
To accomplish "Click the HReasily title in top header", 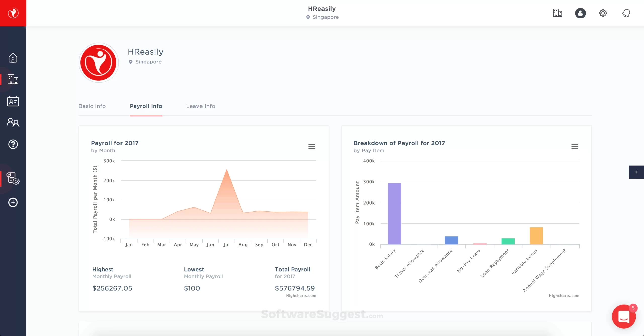I will (x=322, y=9).
